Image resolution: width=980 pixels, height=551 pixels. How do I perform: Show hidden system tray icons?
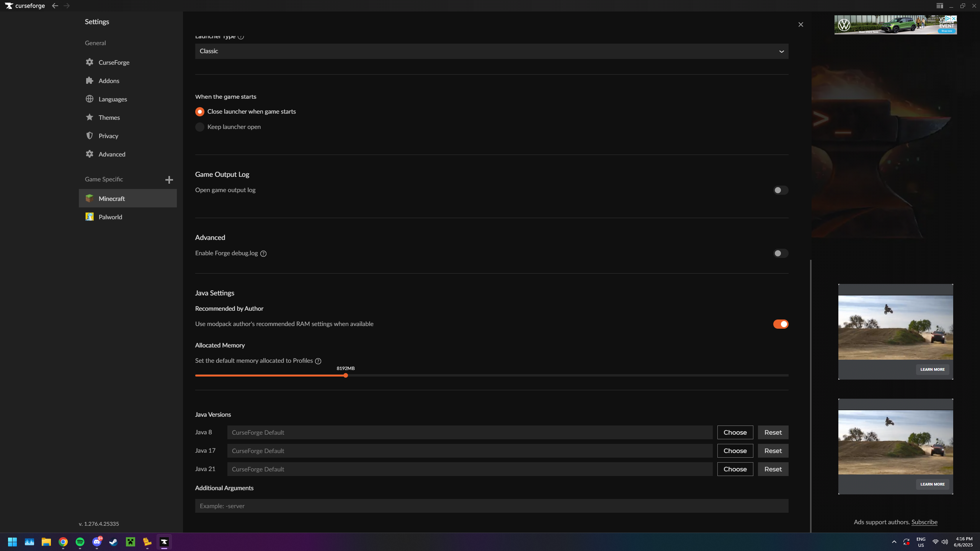click(x=894, y=542)
